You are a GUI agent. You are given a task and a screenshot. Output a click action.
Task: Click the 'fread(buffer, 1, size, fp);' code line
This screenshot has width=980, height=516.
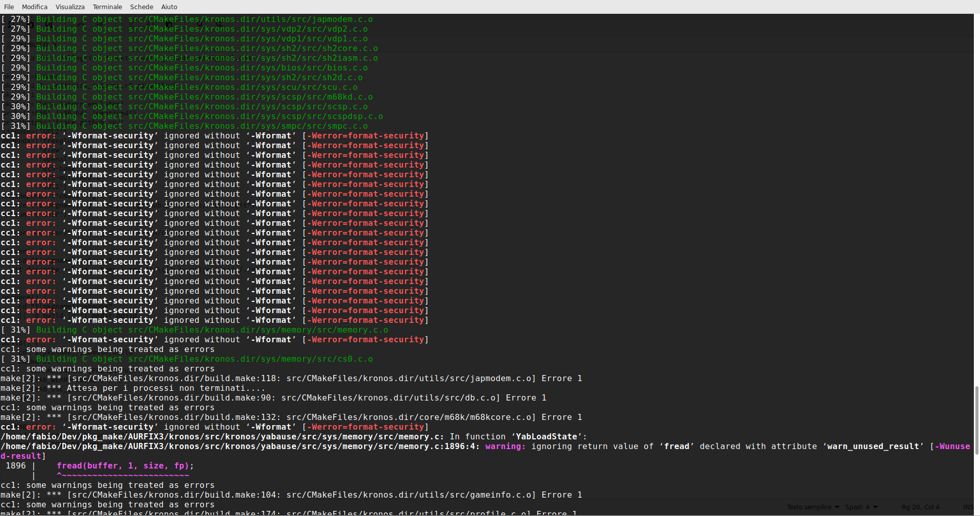click(x=125, y=466)
